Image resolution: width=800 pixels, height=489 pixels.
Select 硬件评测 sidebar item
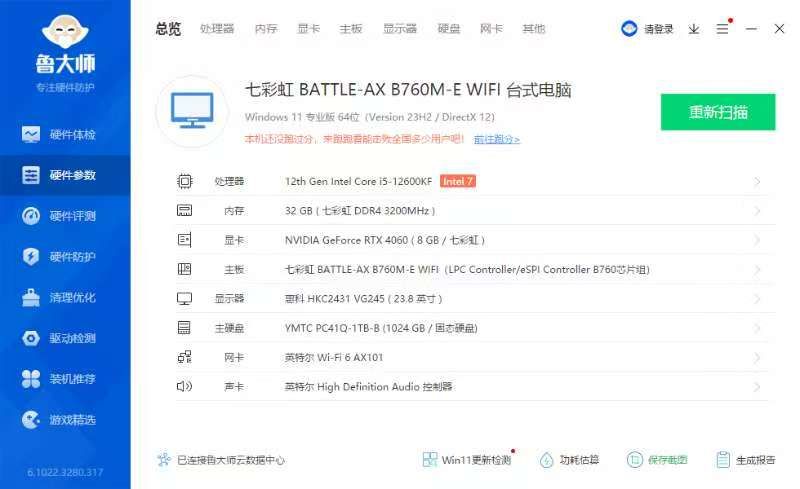point(64,216)
